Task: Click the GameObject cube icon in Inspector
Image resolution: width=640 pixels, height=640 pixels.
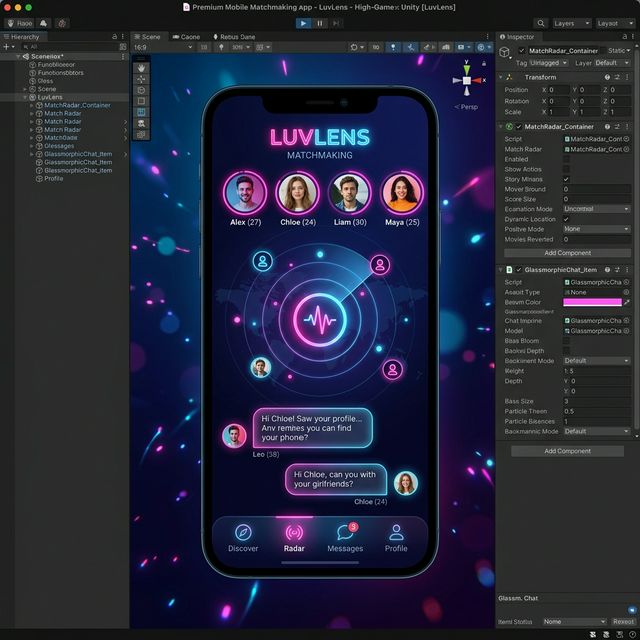Action: [x=505, y=52]
